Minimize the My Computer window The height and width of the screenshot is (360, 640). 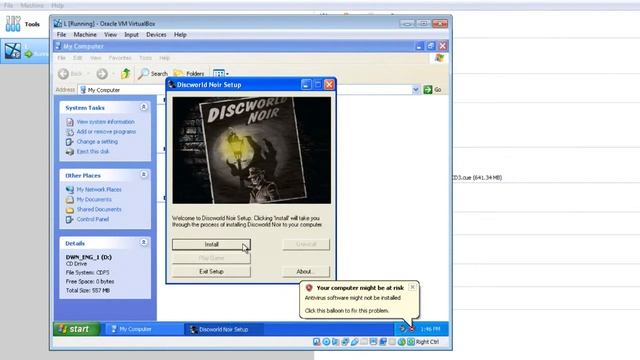(x=420, y=46)
